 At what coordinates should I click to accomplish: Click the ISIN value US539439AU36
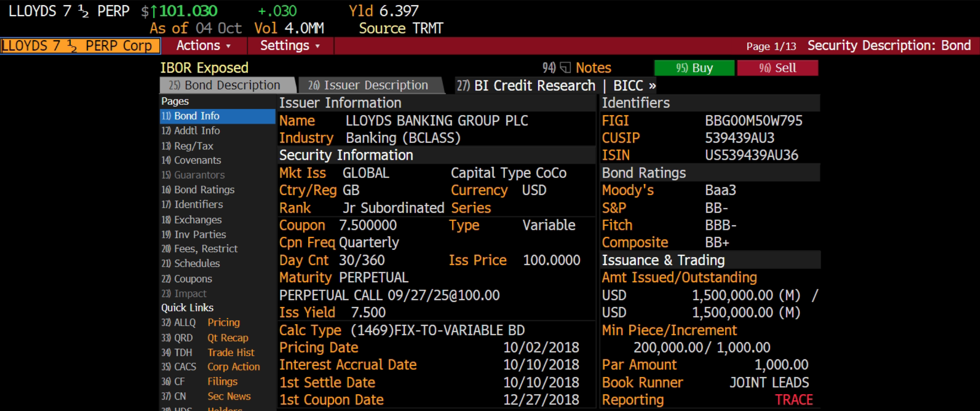752,155
